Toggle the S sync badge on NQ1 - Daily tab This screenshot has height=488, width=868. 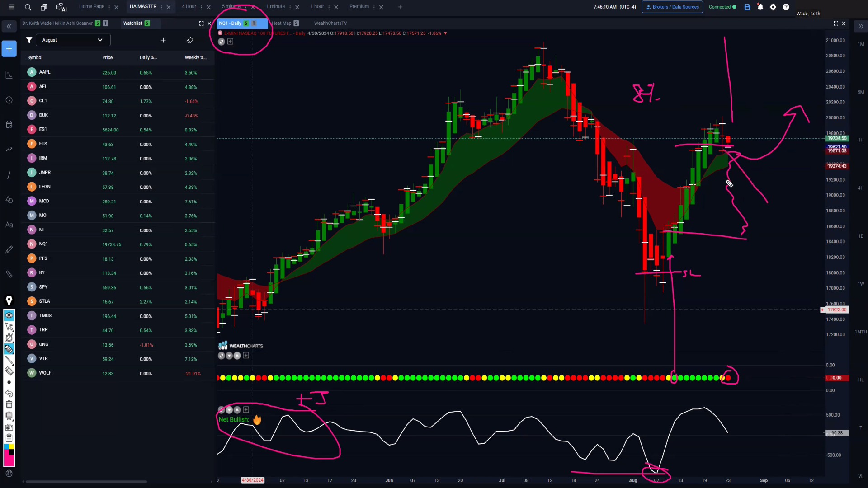click(x=246, y=23)
